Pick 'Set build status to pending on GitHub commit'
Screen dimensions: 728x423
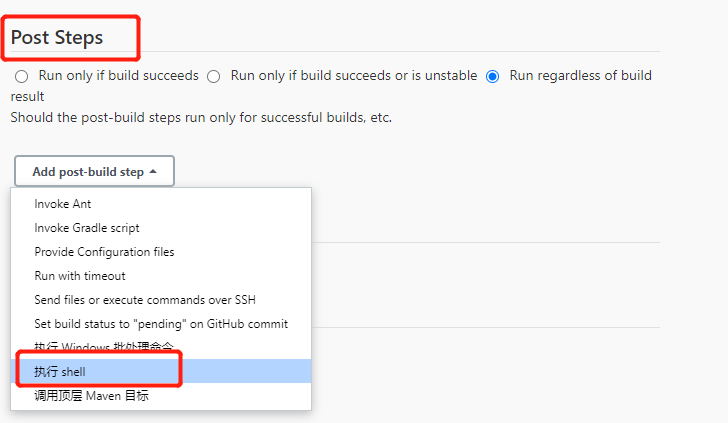pyautogui.click(x=161, y=324)
